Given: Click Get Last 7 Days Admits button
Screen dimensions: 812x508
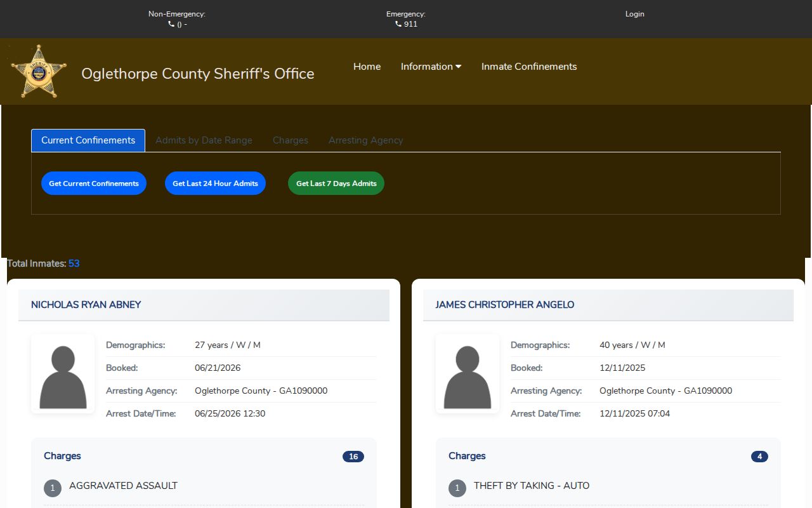Looking at the screenshot, I should click(336, 184).
